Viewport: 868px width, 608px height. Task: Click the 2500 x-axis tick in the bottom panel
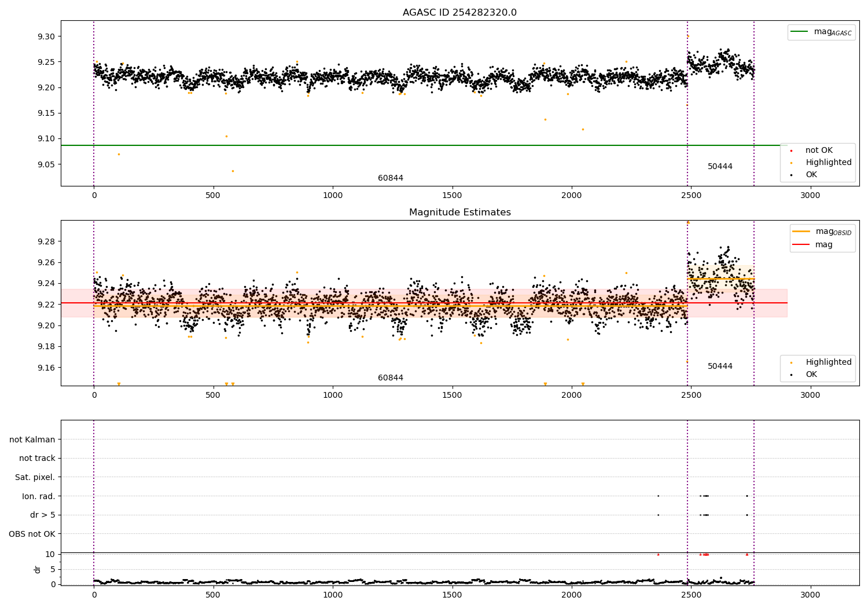691,595
